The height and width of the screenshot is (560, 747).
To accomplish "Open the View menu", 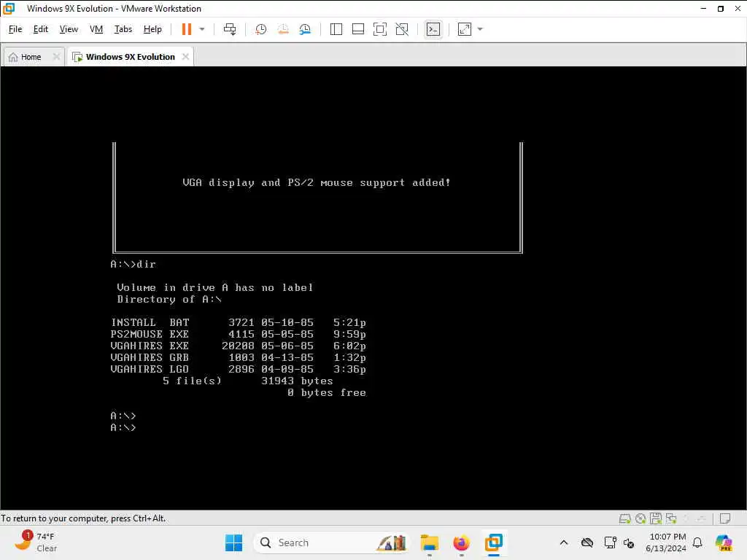I will point(69,29).
